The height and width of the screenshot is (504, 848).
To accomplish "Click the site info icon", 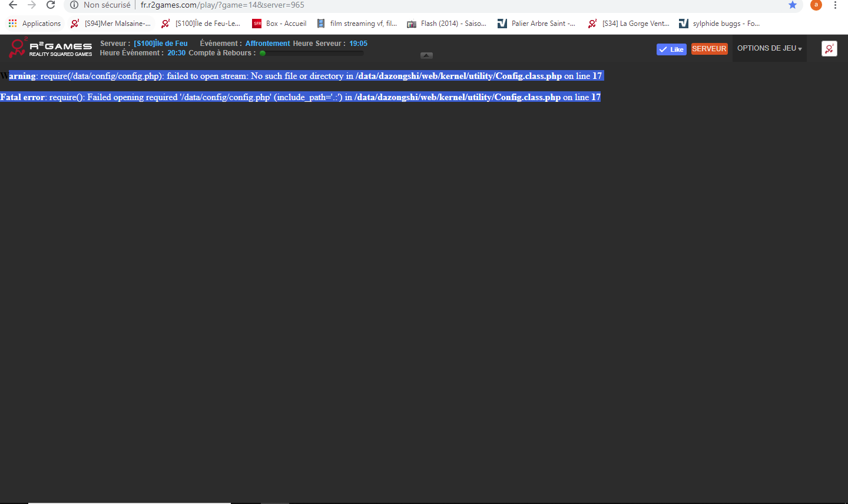I will [74, 5].
